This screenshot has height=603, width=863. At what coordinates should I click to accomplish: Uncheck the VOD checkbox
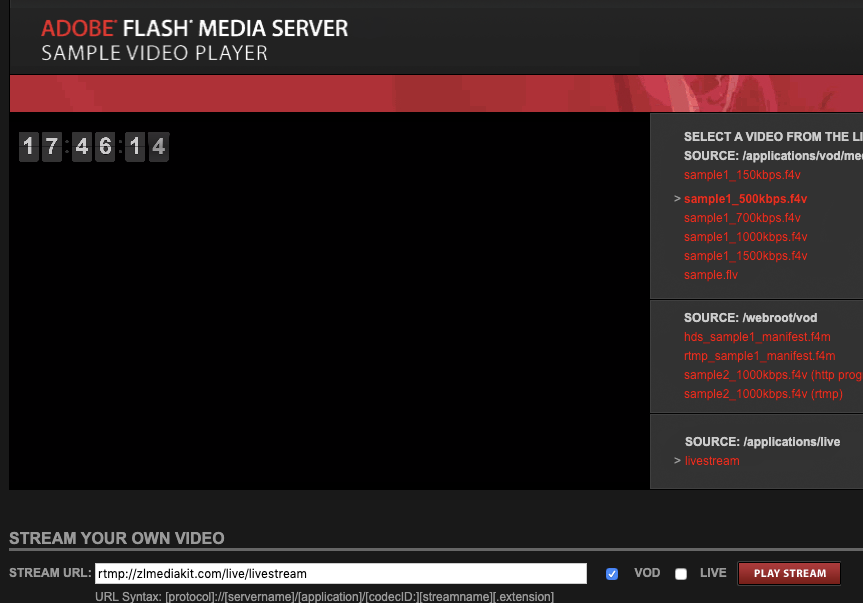611,573
